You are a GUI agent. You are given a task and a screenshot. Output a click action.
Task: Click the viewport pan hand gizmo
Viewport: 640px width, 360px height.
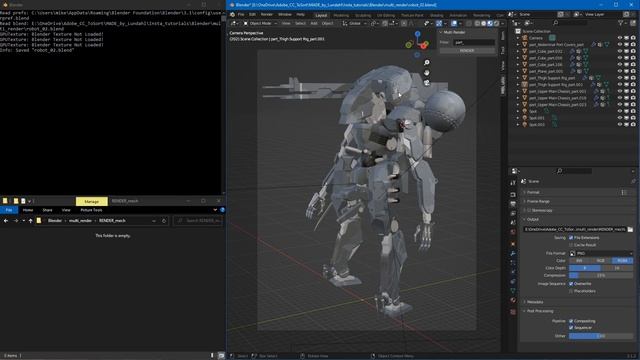tap(427, 73)
